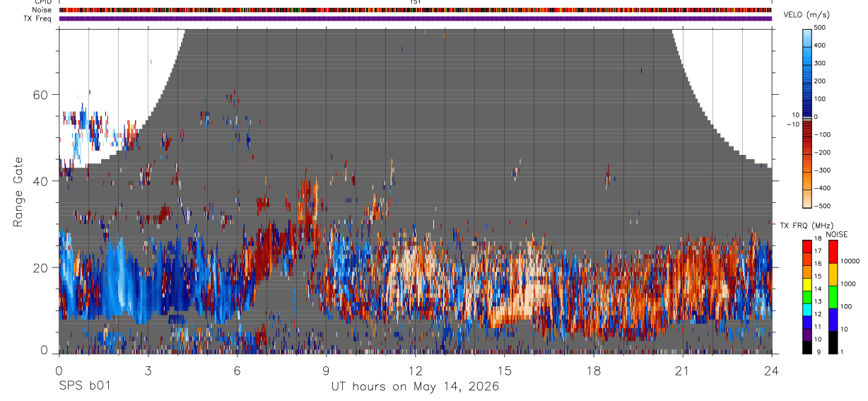The height and width of the screenshot is (401, 868).
Task: Select the 400 tick on velocity scale
Action: pos(820,45)
